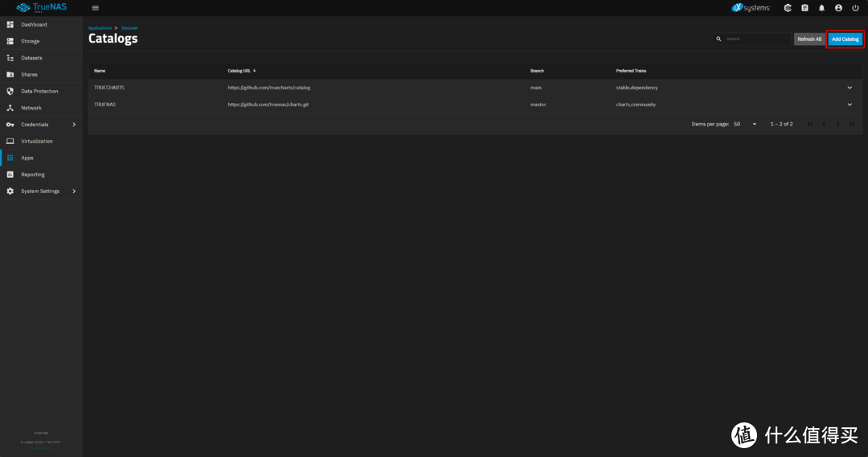Viewport: 868px width, 457px height.
Task: Select the TRUENAS name cell
Action: pos(105,104)
